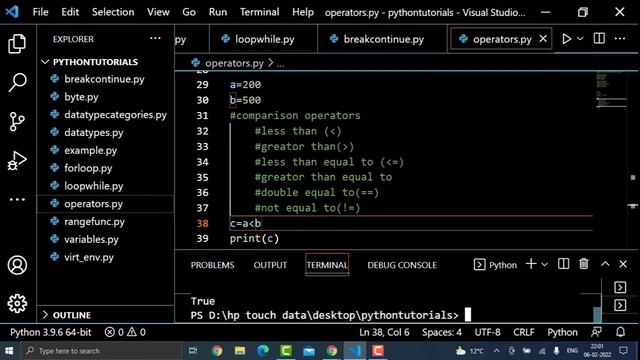This screenshot has width=640, height=360.
Task: Open the Search view in activity bar
Action: point(17,82)
